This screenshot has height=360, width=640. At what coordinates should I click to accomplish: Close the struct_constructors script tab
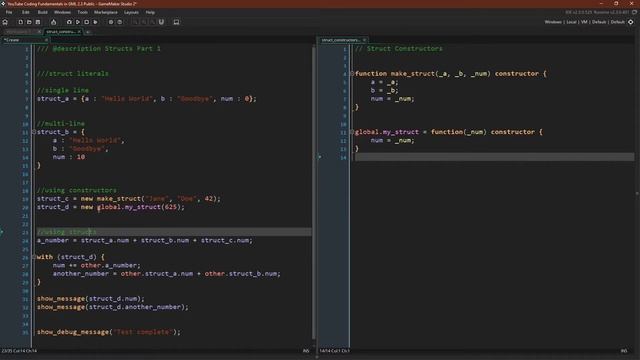pyautogui.click(x=364, y=40)
